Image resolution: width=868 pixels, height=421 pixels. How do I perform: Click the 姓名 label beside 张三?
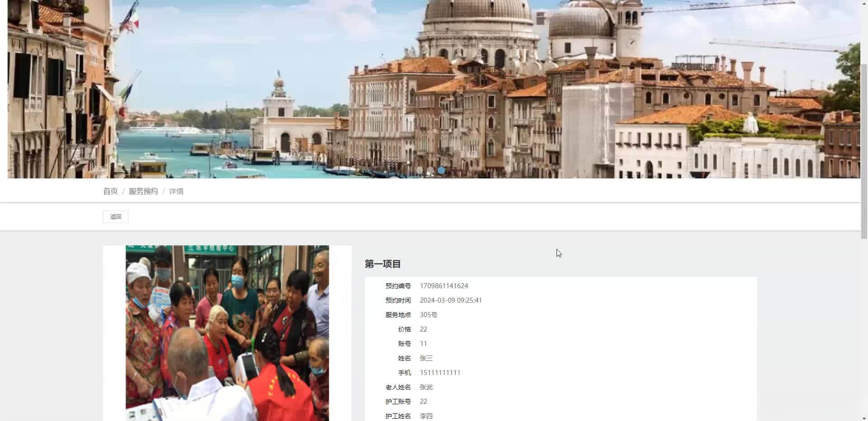405,358
